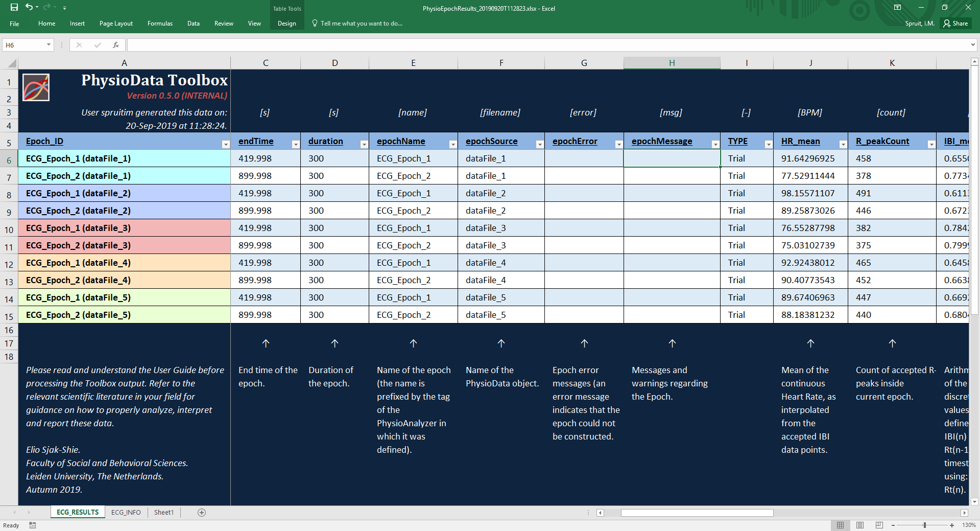980x531 pixels.
Task: Add a new sheet with plus icon
Action: click(x=202, y=513)
